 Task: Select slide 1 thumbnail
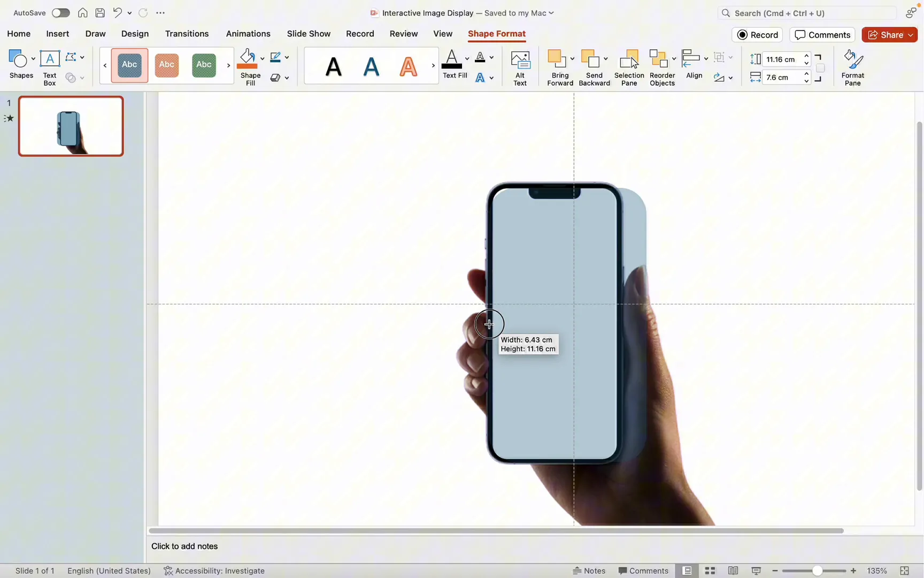[x=71, y=126]
